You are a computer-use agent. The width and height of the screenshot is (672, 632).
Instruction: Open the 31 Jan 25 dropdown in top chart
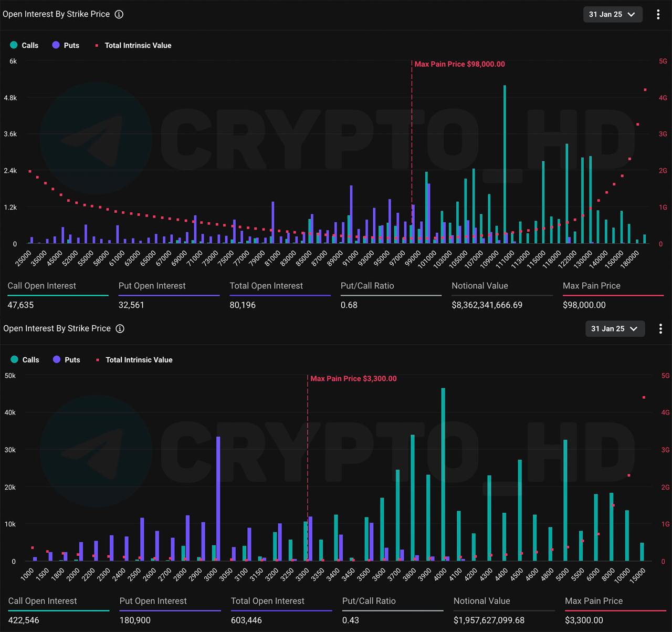[x=613, y=14]
